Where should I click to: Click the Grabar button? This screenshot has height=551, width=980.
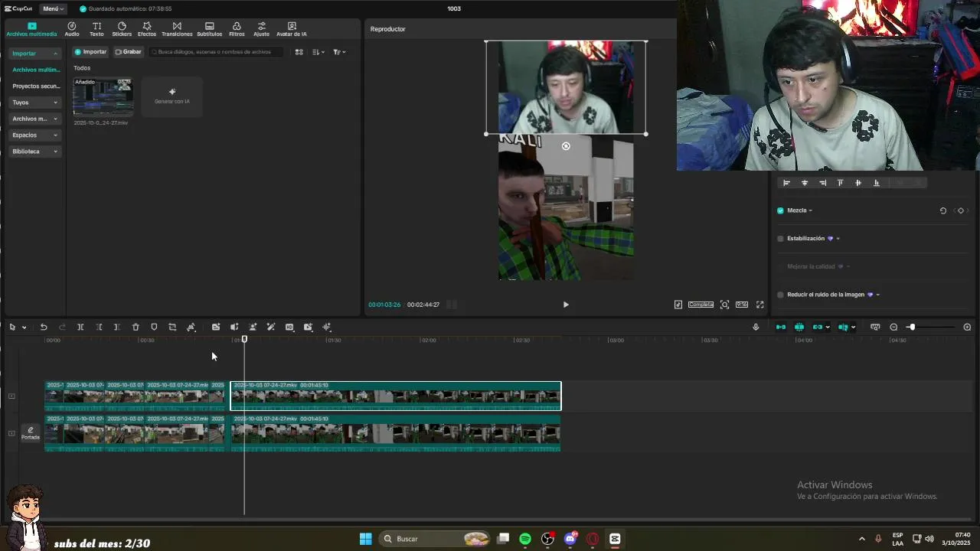[x=128, y=52]
